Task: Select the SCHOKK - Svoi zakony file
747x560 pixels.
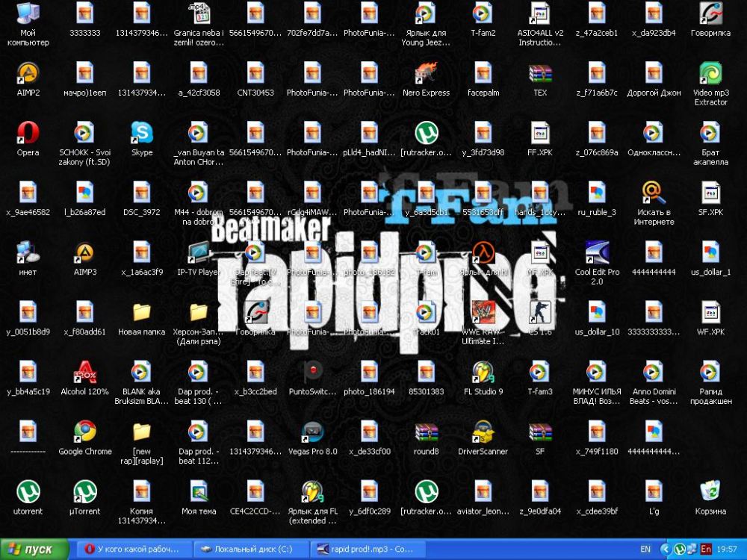Action: (x=85, y=133)
